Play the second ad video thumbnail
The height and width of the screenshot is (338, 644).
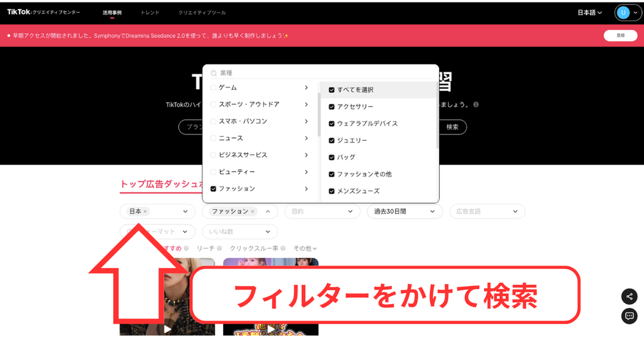tap(270, 329)
